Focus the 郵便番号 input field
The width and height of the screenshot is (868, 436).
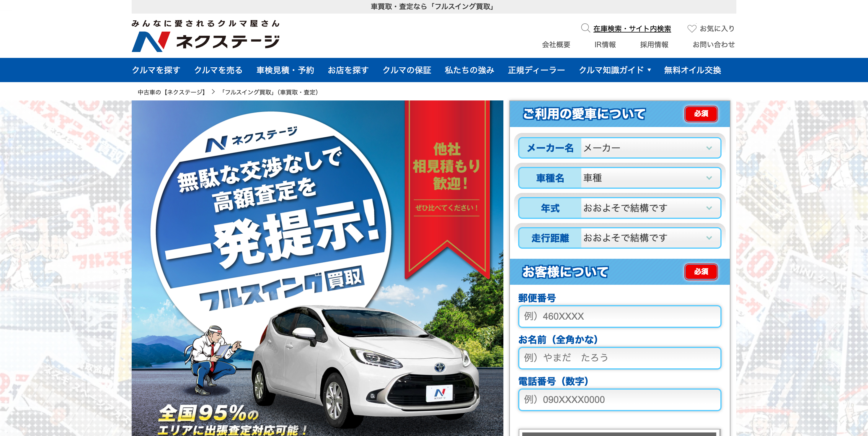620,316
